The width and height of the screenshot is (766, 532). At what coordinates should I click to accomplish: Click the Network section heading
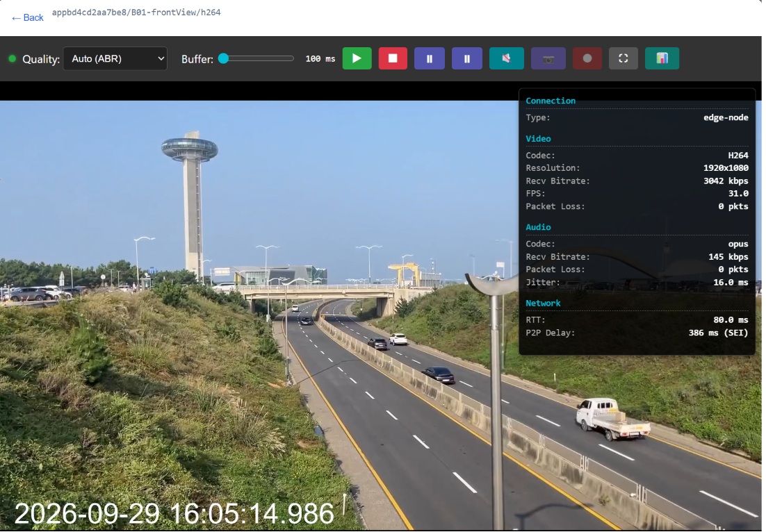[544, 303]
